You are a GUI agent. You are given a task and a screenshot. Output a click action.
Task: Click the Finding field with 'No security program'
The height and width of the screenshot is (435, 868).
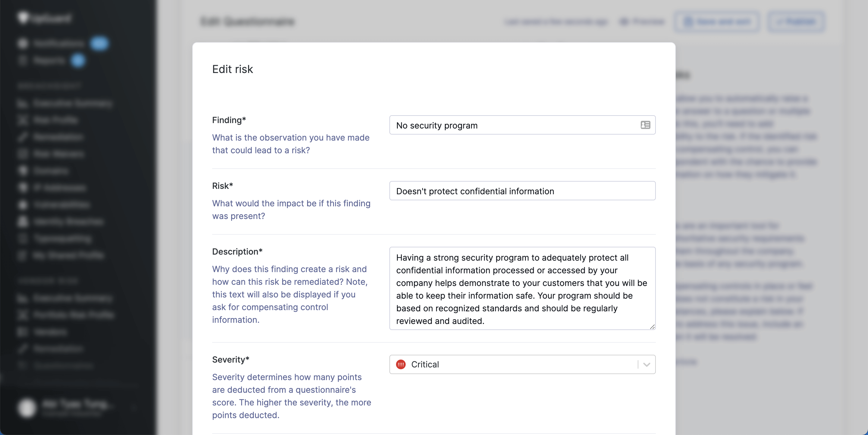point(522,125)
